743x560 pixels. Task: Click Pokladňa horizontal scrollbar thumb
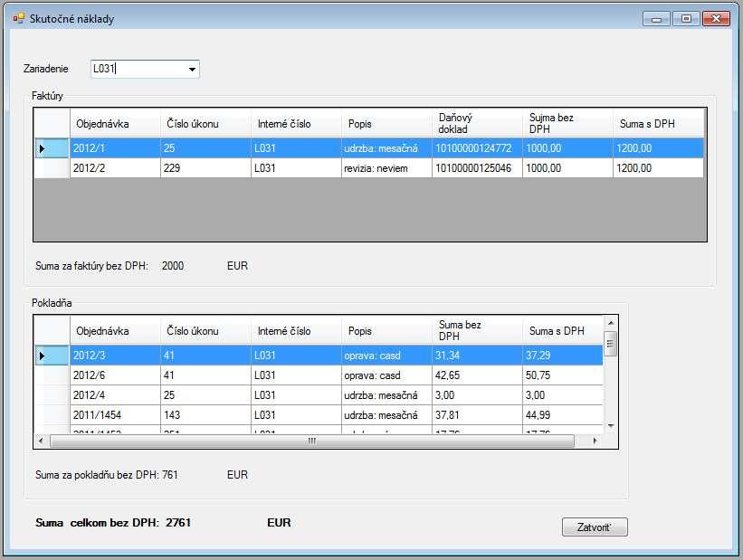(x=312, y=441)
